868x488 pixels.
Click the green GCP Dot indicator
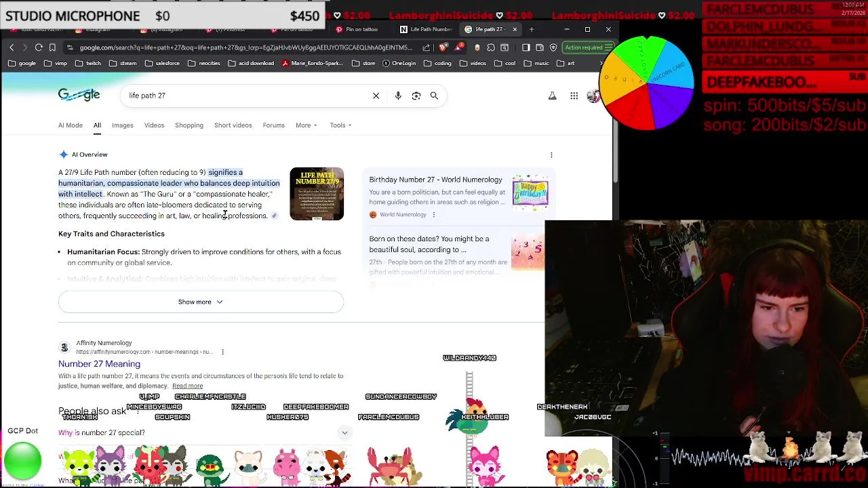22,462
